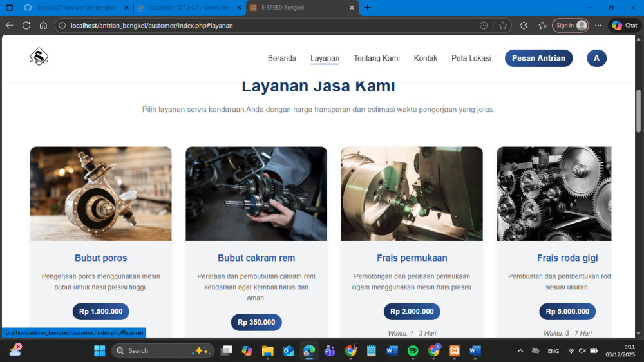Add page to favorites with star icon
Image resolution: width=644 pixels, height=362 pixels.
[x=503, y=25]
